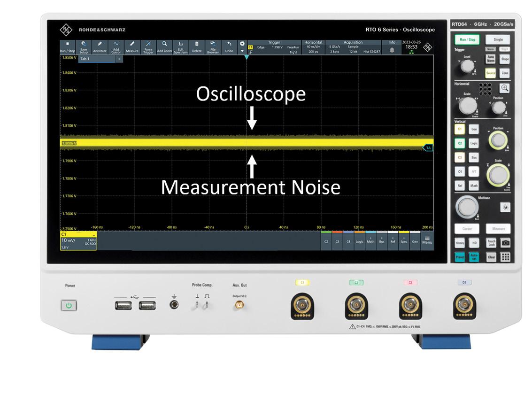532x402 pixels.
Task: Select the C2 vertical channel key
Action: (460, 143)
